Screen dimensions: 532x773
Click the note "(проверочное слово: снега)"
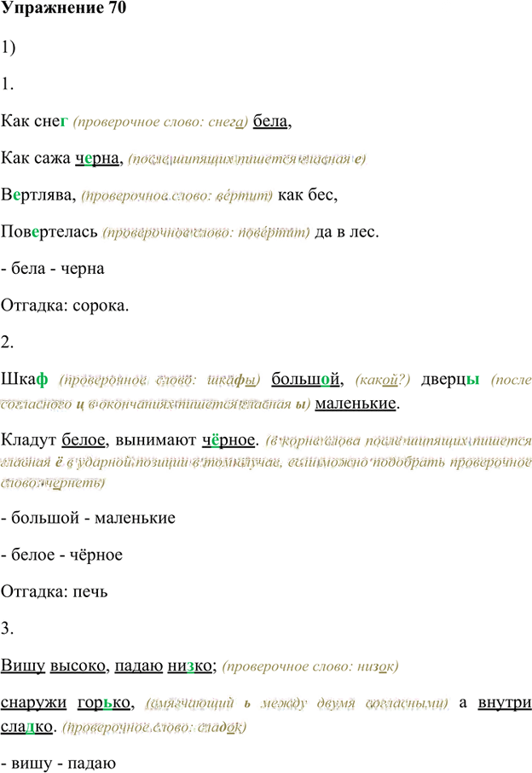pyautogui.click(x=160, y=122)
